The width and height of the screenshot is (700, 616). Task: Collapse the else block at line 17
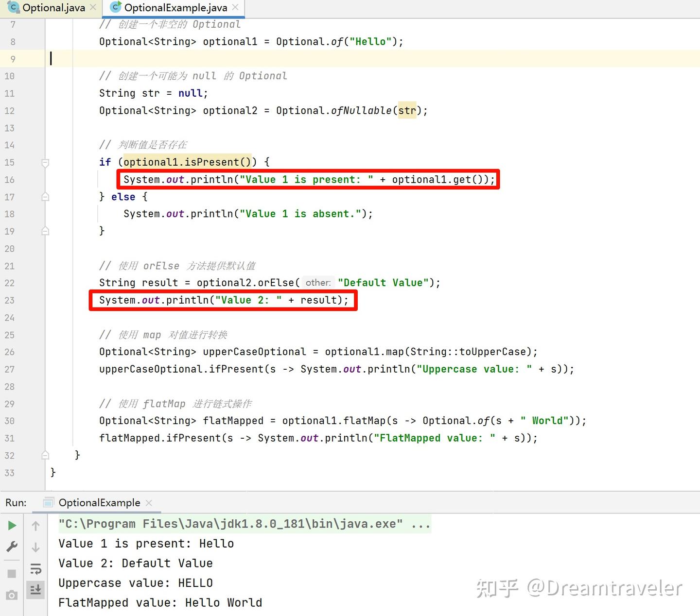[45, 196]
